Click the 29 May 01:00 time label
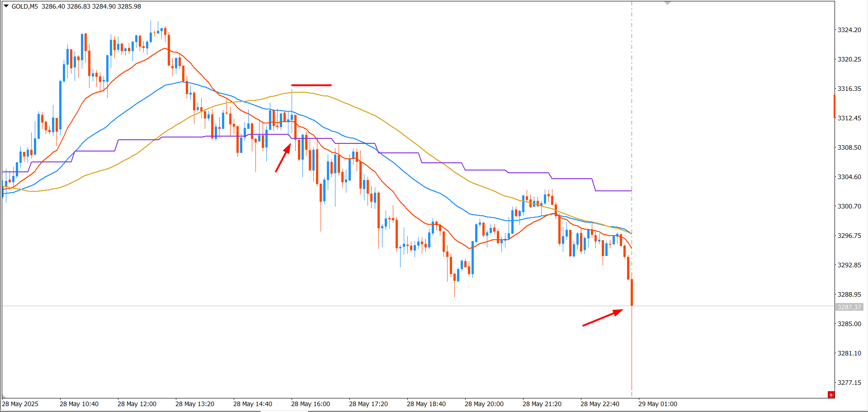 [658, 404]
